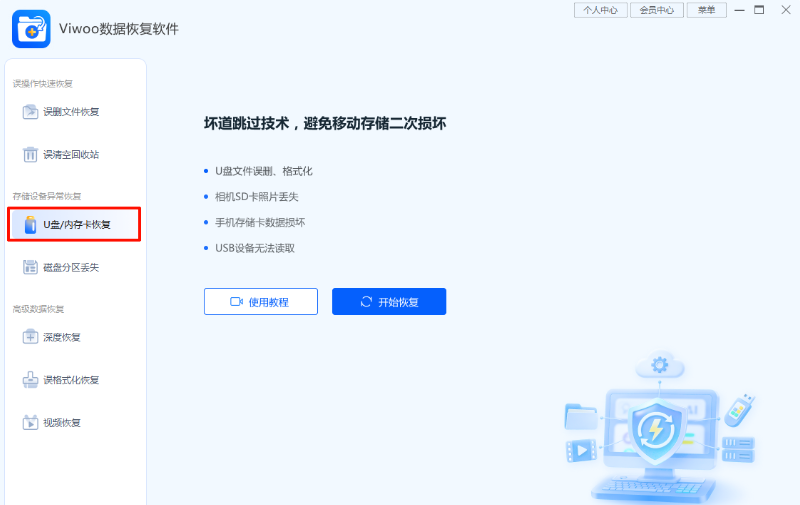Select the 误清空回收站 trash icon
This screenshot has height=505, width=800.
(x=30, y=154)
